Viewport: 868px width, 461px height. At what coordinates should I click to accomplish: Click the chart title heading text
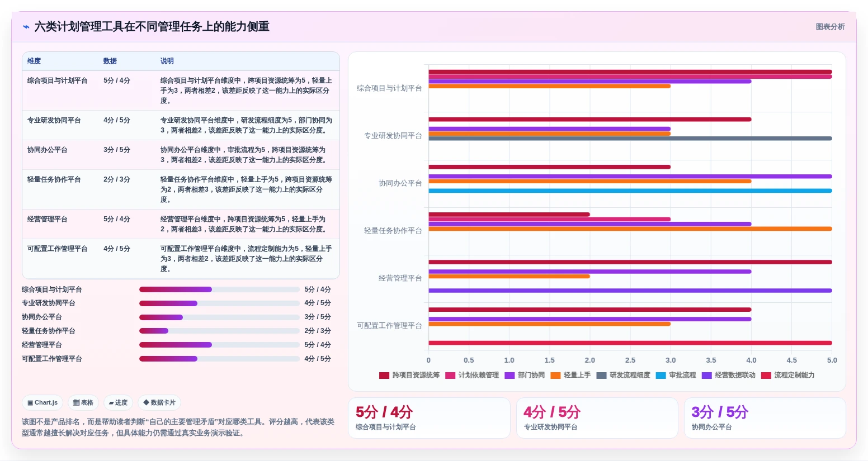152,27
